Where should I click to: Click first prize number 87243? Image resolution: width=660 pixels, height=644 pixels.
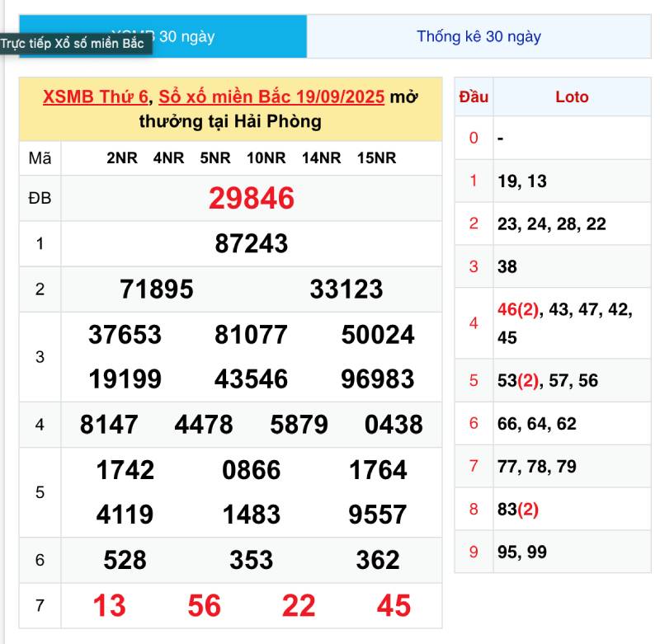[x=252, y=243]
